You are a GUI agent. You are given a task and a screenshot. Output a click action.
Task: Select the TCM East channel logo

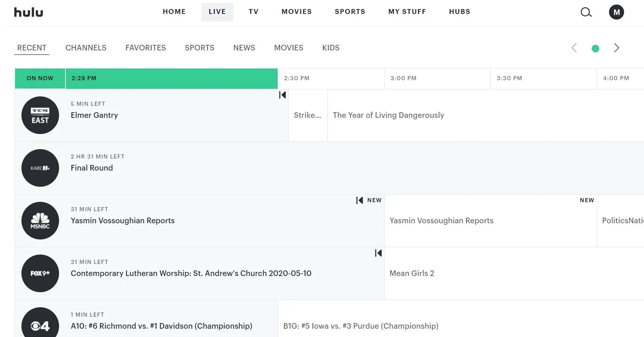pyautogui.click(x=40, y=115)
